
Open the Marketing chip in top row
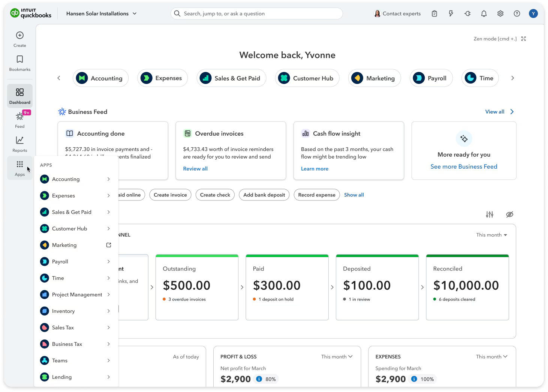click(374, 78)
